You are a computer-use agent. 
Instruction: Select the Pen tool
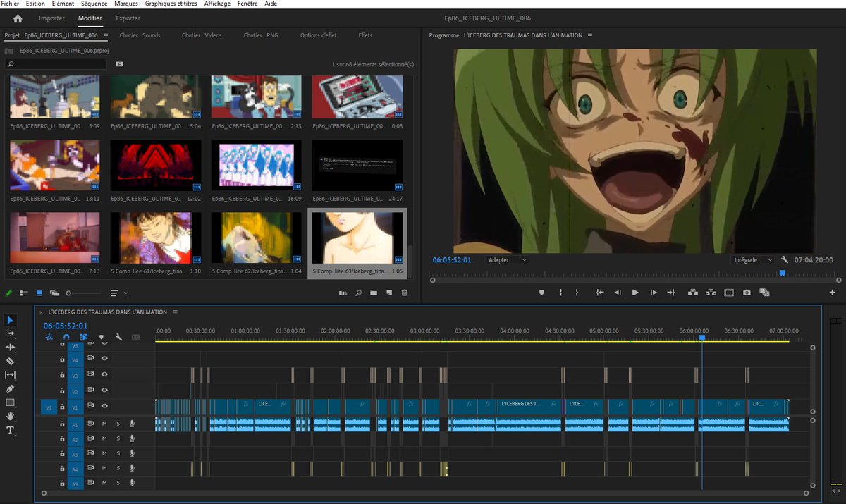[x=11, y=388]
